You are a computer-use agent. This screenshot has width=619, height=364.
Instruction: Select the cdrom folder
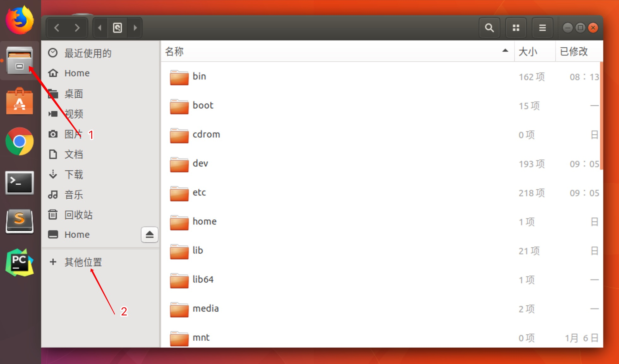click(381, 135)
